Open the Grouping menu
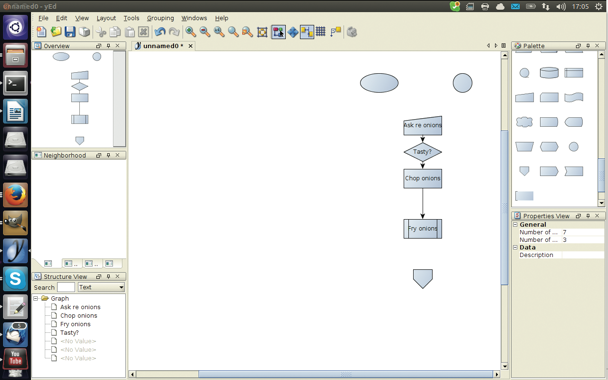Viewport: 608px width, 380px height. pos(160,18)
